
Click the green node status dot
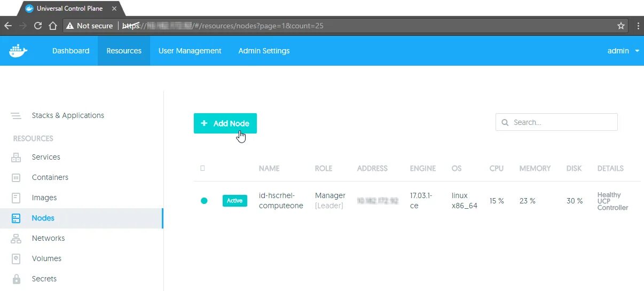click(x=204, y=201)
